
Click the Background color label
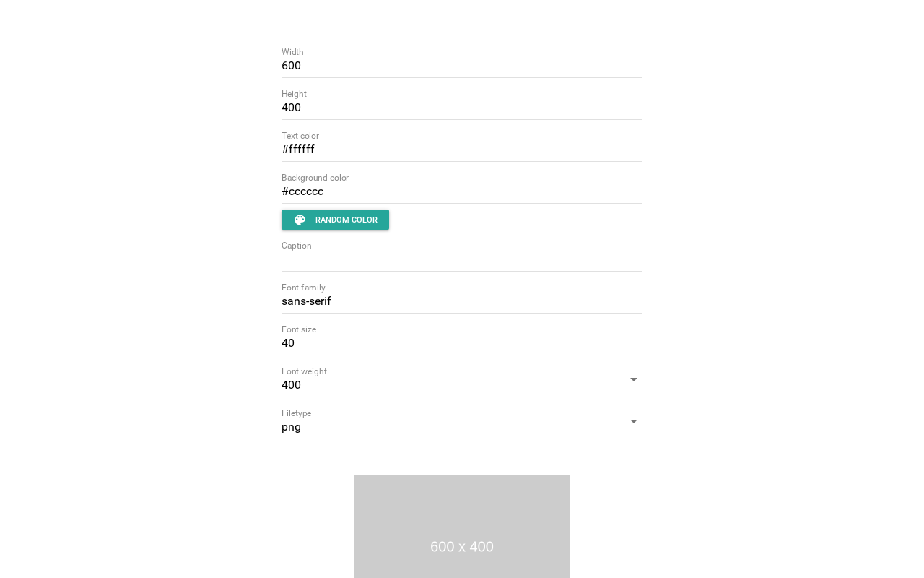pos(315,178)
